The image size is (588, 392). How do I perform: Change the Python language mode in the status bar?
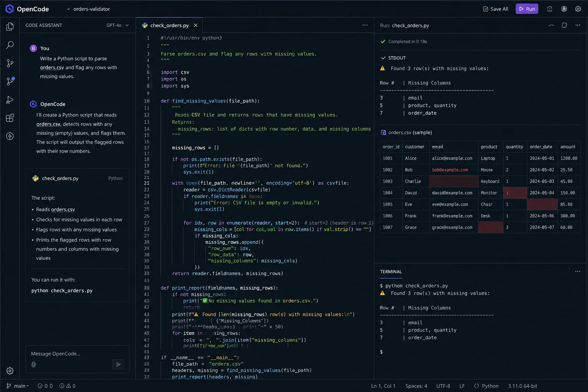point(486,386)
